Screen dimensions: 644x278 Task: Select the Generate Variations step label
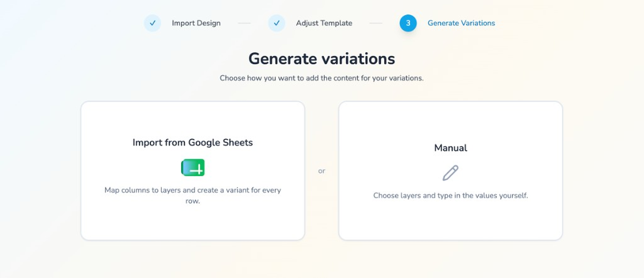click(x=461, y=23)
